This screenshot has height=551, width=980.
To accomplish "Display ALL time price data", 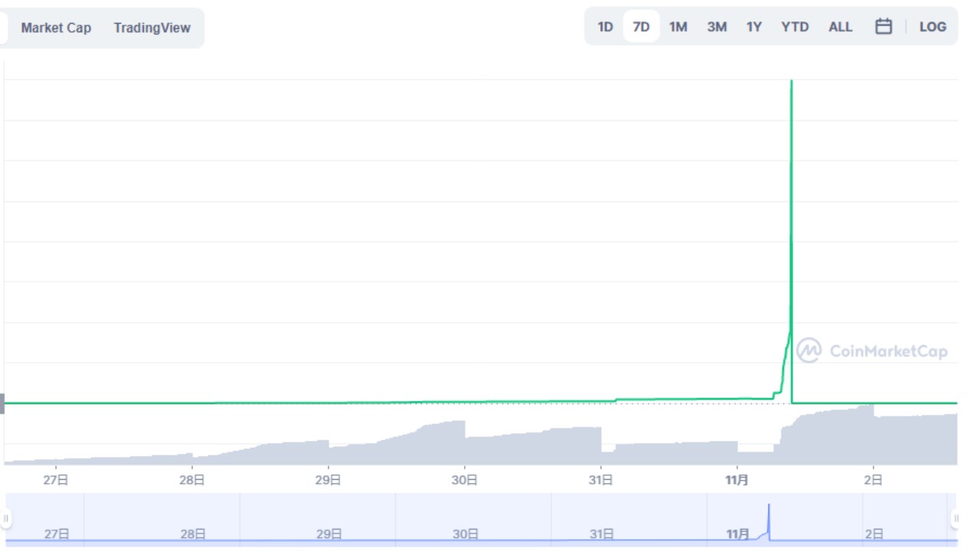I will pyautogui.click(x=840, y=27).
